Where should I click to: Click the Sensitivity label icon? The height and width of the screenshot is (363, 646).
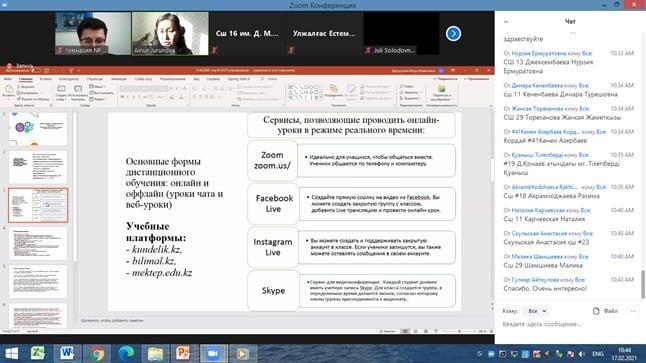(442, 89)
